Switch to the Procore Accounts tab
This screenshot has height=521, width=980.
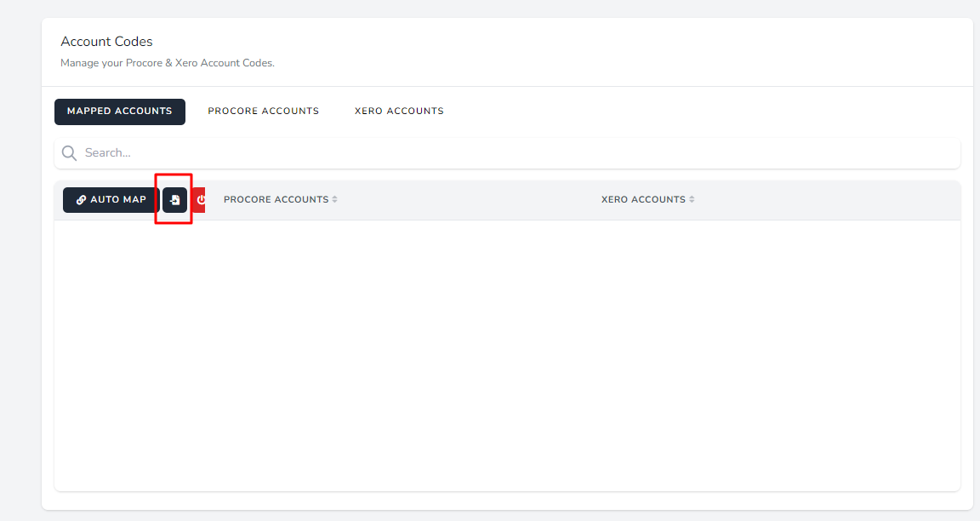click(263, 111)
